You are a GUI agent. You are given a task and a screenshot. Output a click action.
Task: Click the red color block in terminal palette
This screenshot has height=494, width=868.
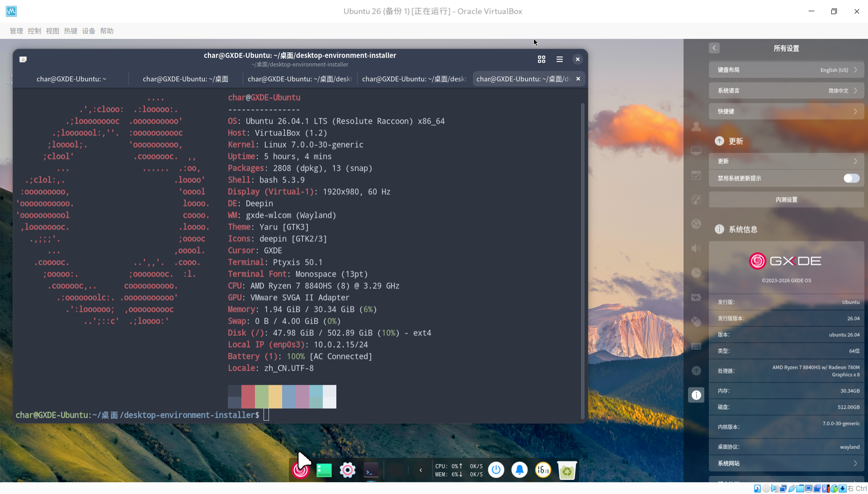[248, 397]
